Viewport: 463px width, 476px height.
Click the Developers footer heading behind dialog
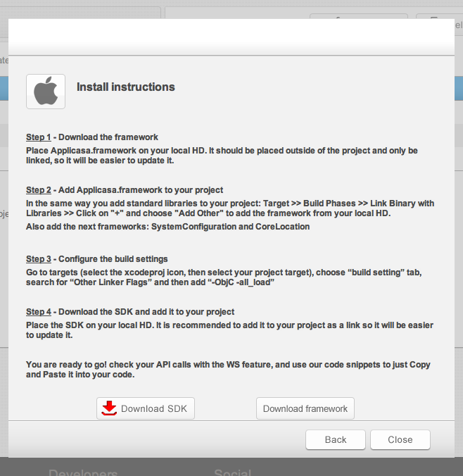point(83,472)
